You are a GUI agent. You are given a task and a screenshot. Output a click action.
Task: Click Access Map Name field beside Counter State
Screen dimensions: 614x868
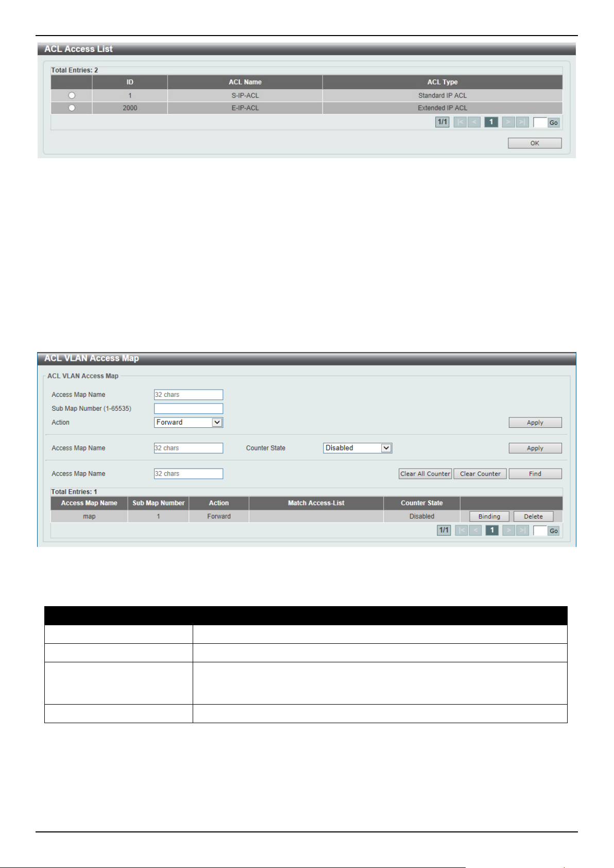[x=189, y=448]
